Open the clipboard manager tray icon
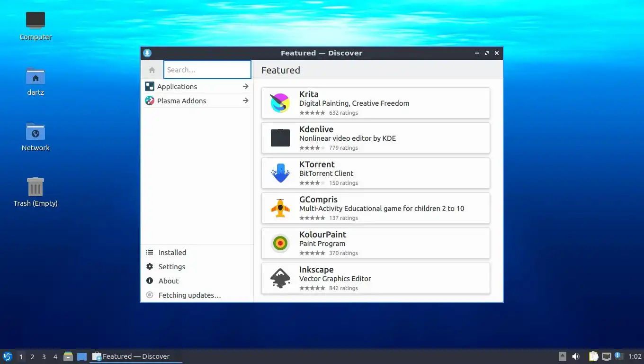This screenshot has height=364, width=644. click(x=593, y=356)
